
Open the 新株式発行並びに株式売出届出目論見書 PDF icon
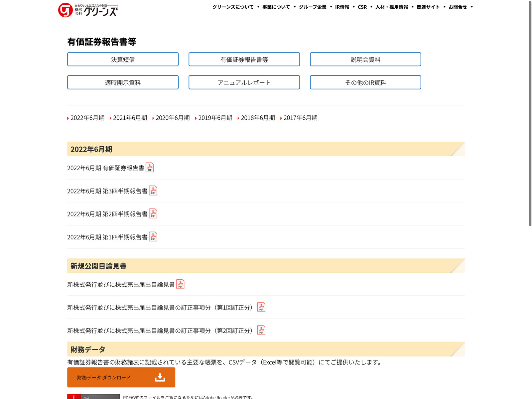tap(180, 284)
